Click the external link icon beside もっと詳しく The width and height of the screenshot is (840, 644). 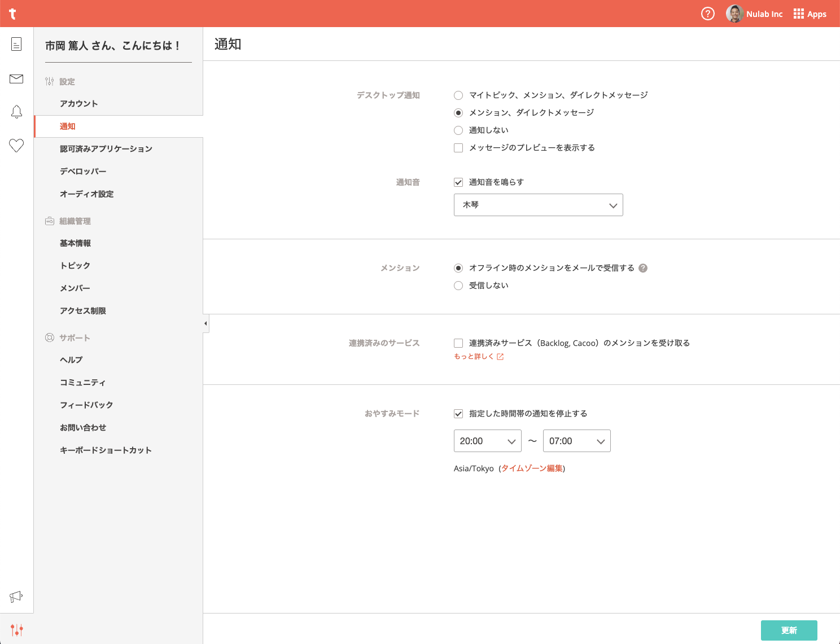(500, 357)
